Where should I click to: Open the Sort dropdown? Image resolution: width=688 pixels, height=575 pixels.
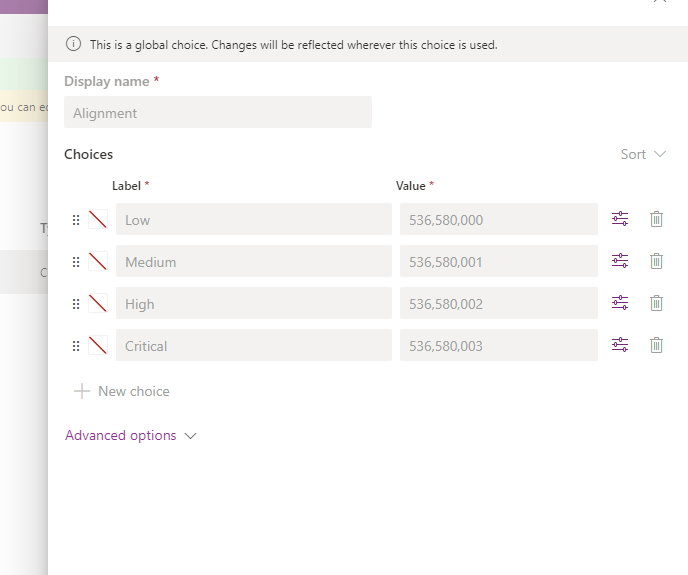point(642,154)
